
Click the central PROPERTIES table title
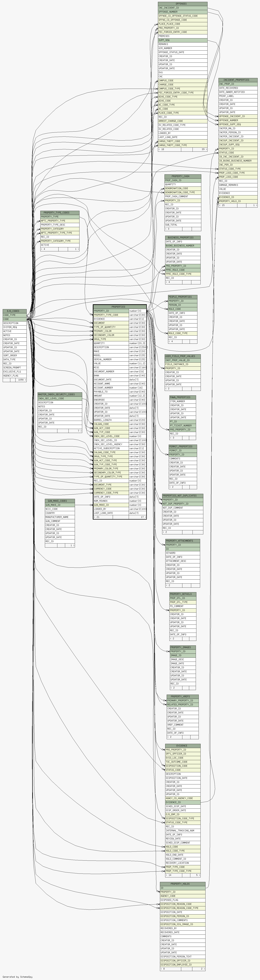tap(120, 307)
